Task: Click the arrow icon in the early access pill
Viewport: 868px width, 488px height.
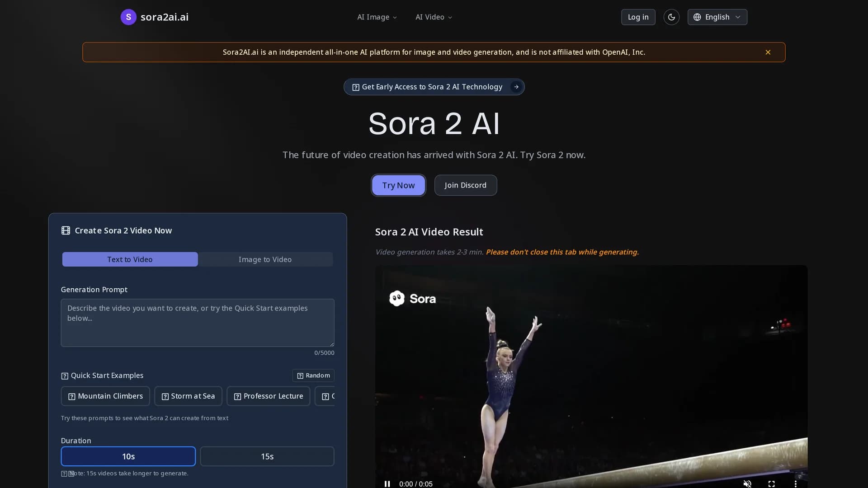Action: coord(516,87)
